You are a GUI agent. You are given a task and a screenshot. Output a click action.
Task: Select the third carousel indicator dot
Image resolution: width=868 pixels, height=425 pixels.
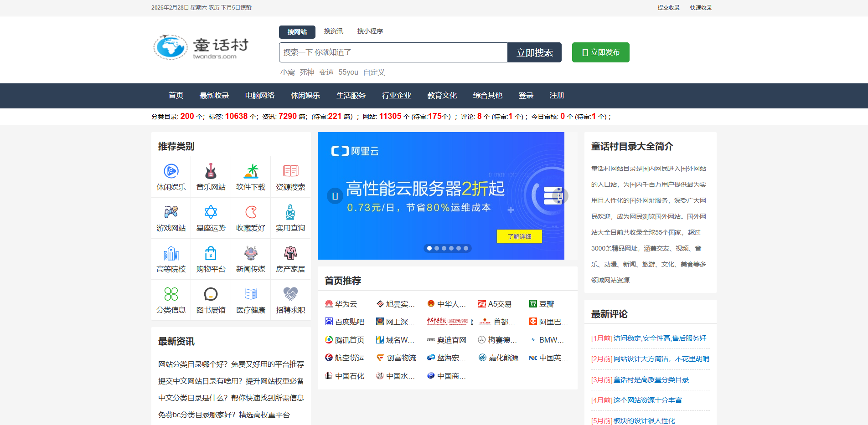point(444,248)
